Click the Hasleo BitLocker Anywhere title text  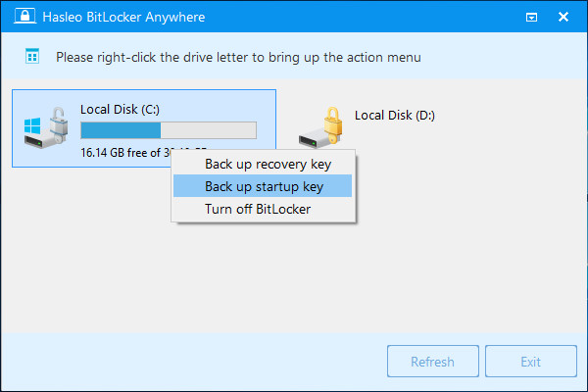pyautogui.click(x=123, y=17)
